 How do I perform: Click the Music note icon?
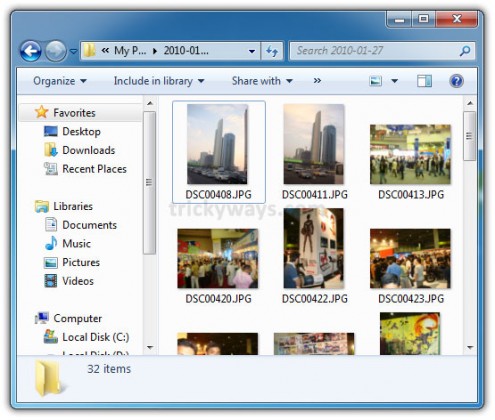[x=51, y=243]
